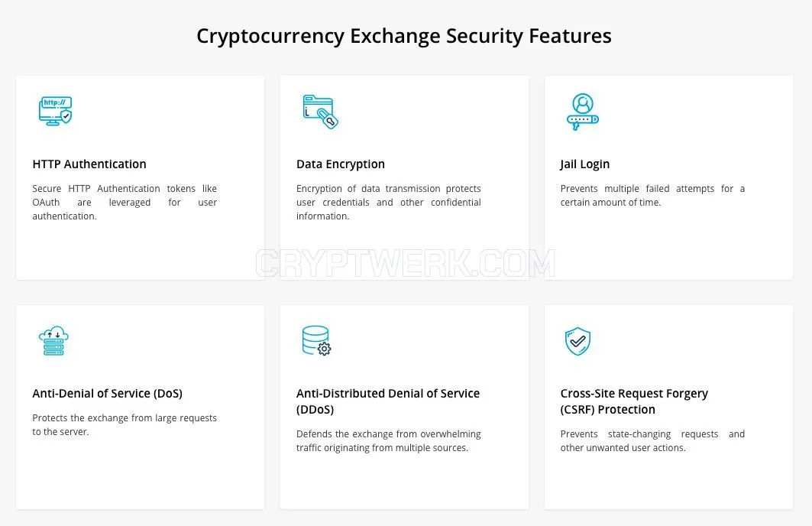The image size is (812, 526).
Task: Open the Data Encryption heading
Action: point(340,164)
